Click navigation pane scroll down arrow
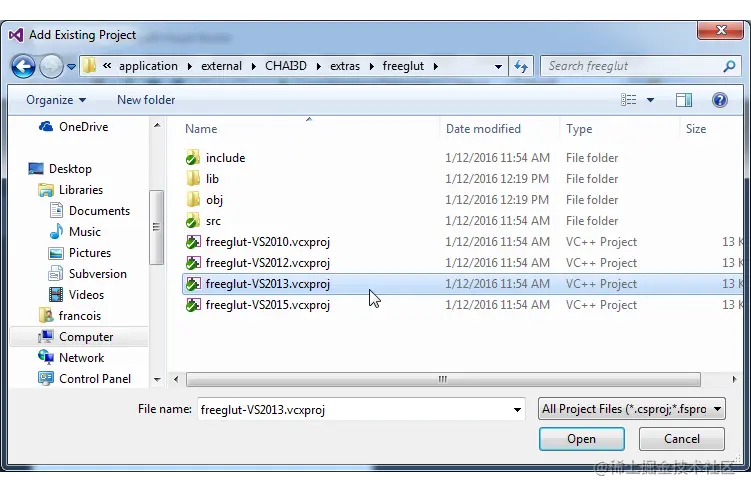The height and width of the screenshot is (492, 751). [157, 379]
